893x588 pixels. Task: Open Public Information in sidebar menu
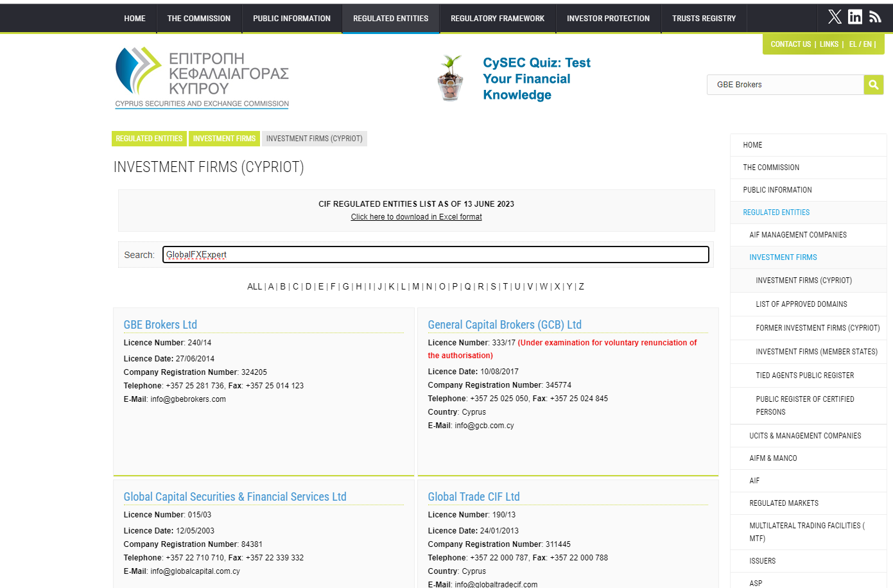coord(808,190)
